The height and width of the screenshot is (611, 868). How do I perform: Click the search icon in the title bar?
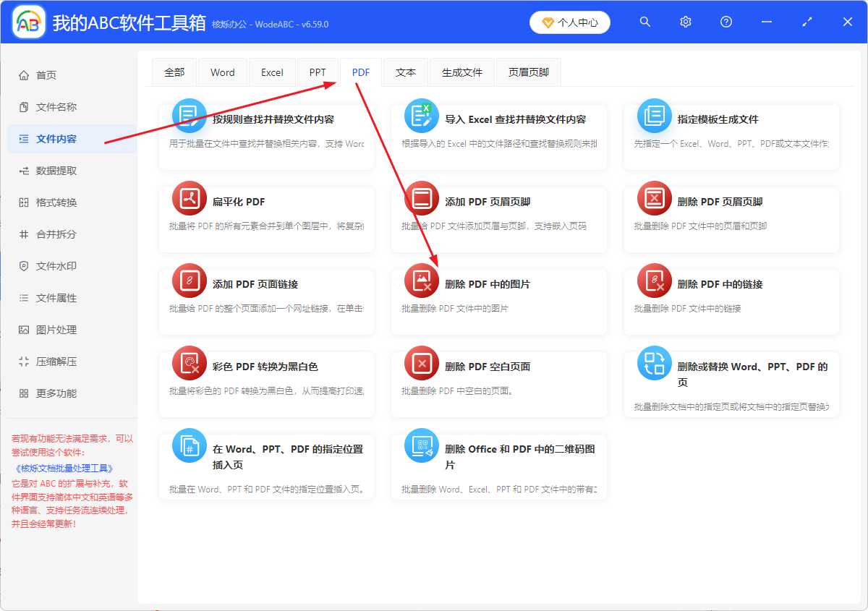tap(644, 22)
